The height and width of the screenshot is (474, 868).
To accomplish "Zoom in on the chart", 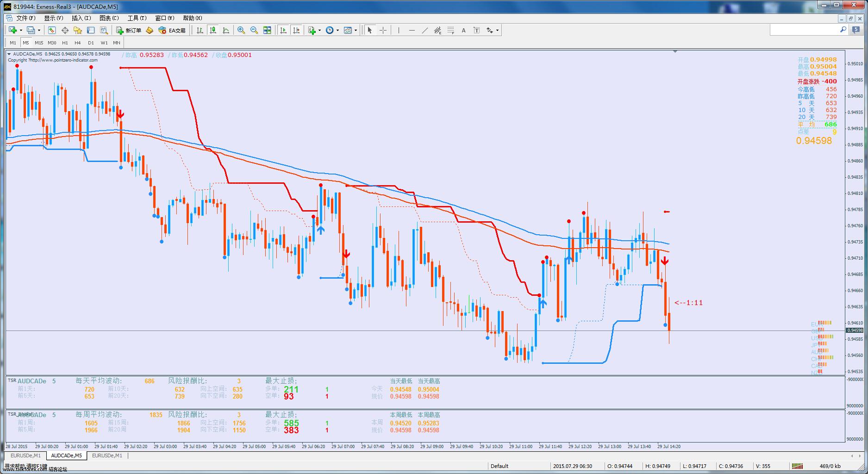I will click(x=241, y=30).
